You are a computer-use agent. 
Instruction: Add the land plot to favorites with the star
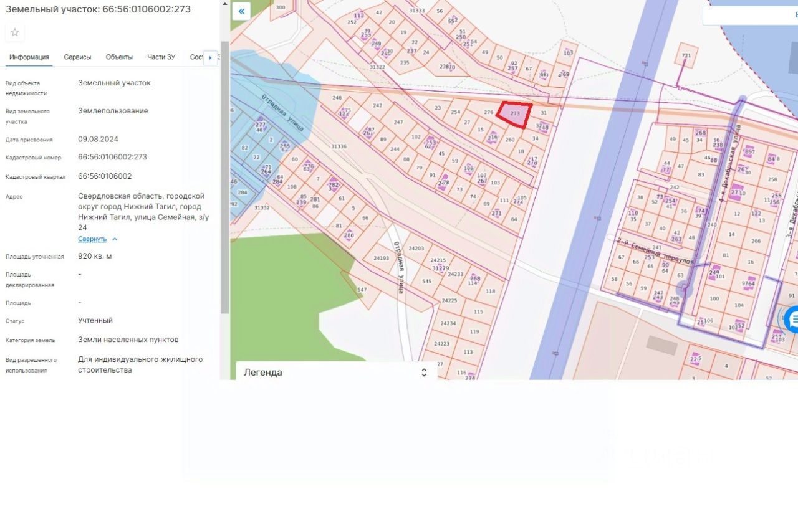click(x=15, y=32)
